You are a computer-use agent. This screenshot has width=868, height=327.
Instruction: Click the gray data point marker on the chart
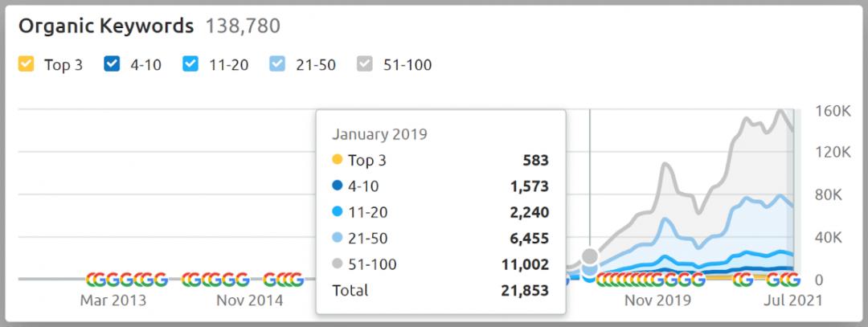pyautogui.click(x=590, y=256)
